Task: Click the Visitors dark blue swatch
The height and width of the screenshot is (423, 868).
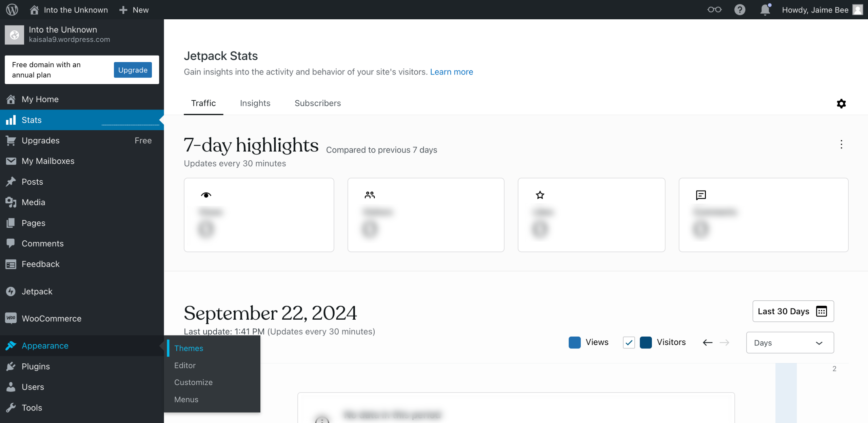Action: click(x=646, y=342)
